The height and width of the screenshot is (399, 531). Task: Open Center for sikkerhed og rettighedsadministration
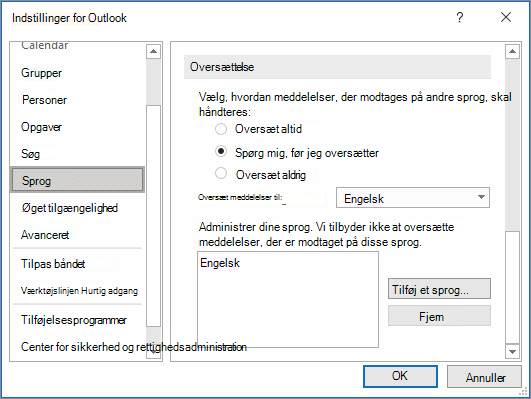point(134,347)
